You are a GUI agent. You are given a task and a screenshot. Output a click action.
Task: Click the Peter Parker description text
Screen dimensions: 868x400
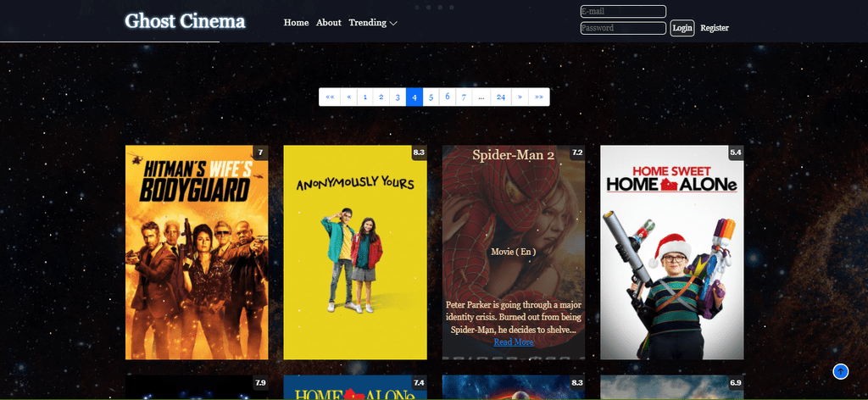514,317
